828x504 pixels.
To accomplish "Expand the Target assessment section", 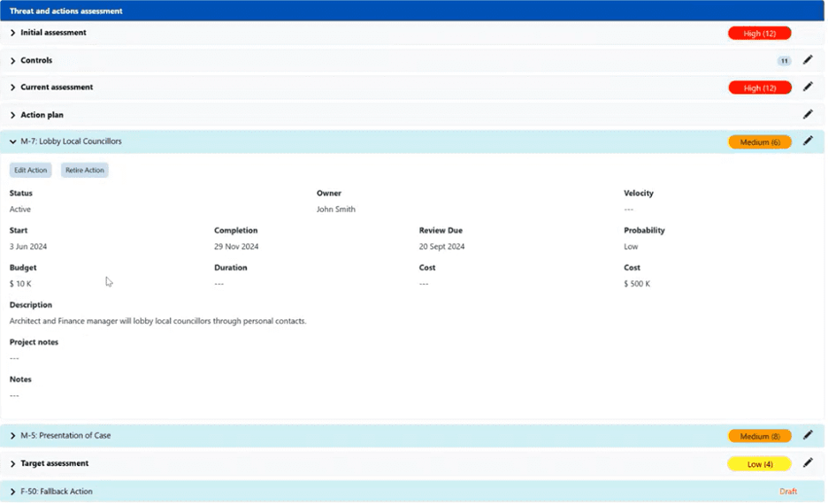I will click(13, 463).
